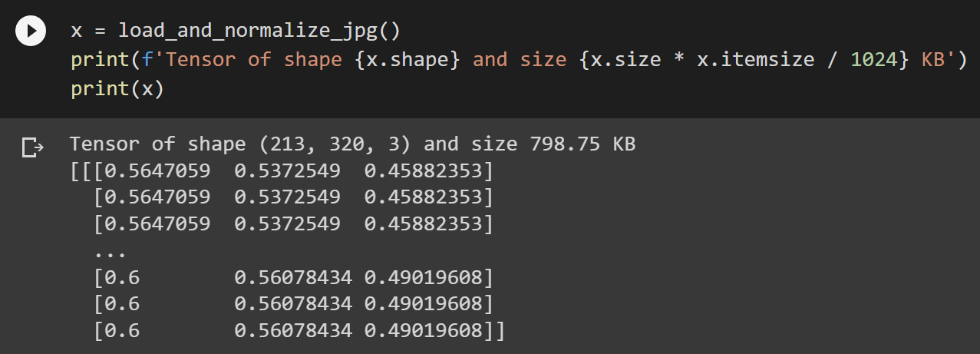Click the output toggle arrow icon
The image size is (980, 354).
point(31,147)
